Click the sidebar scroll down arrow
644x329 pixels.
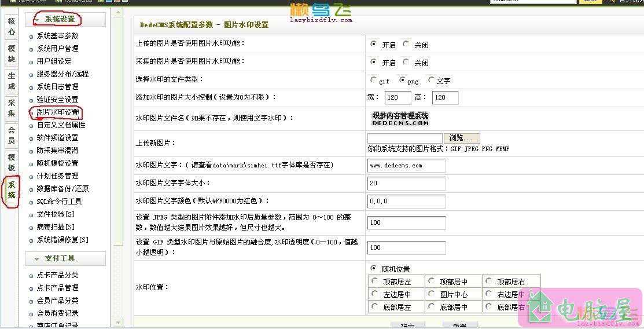[118, 323]
